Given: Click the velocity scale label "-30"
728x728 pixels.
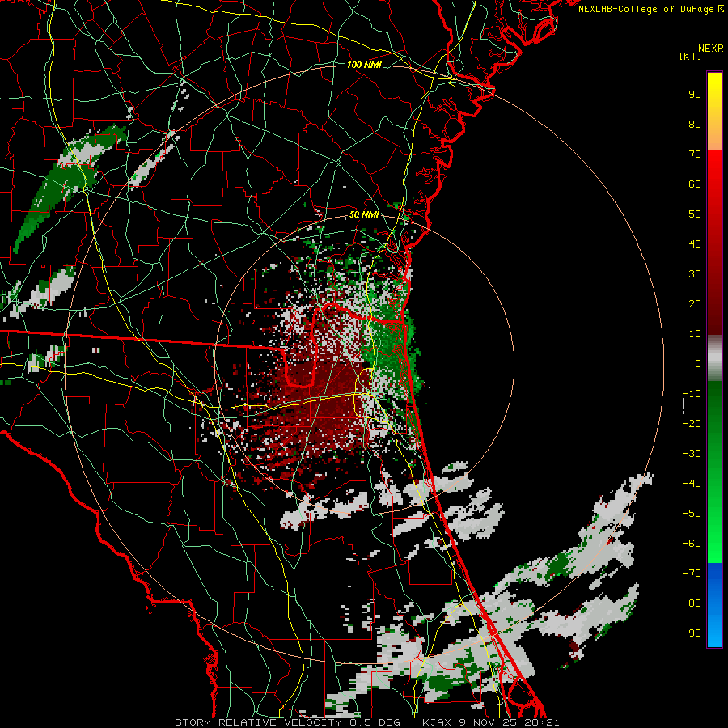Looking at the screenshot, I should pos(692,454).
